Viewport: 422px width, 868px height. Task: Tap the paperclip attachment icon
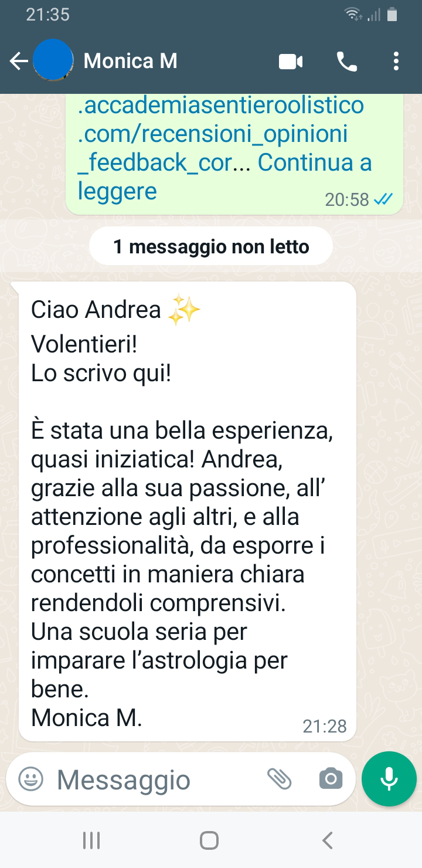[x=279, y=779]
